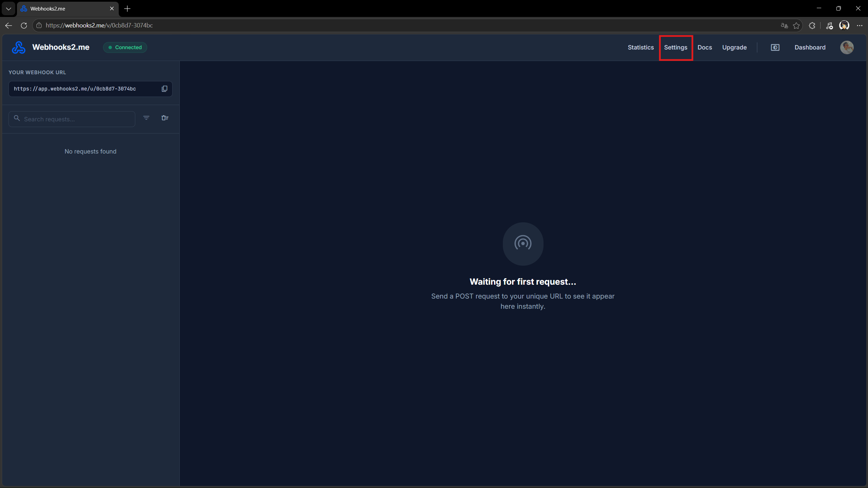Restore the browser window size

[839, 8]
